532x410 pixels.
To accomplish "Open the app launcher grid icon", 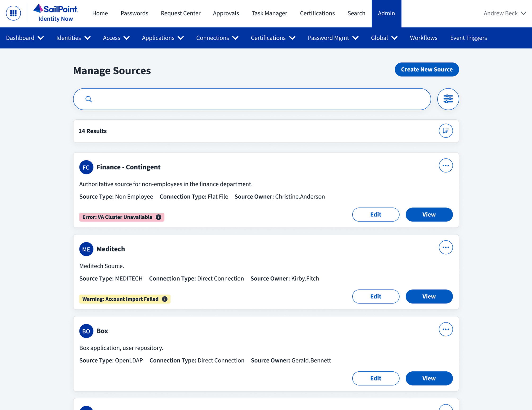I will coord(13,13).
